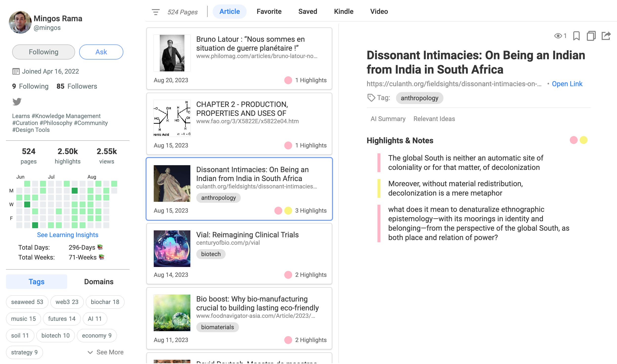617x364 pixels.
Task: Click the global South highlight text
Action: pos(466,163)
